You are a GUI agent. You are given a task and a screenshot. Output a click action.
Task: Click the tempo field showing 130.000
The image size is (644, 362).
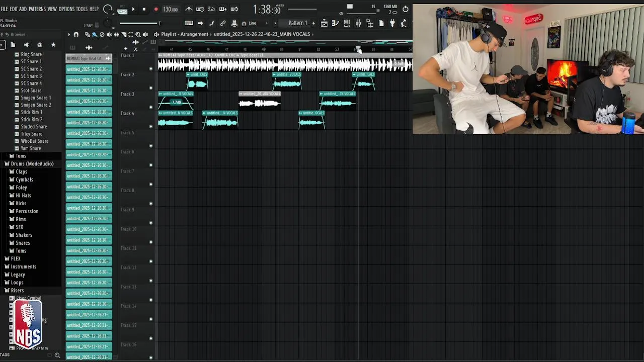coord(171,9)
